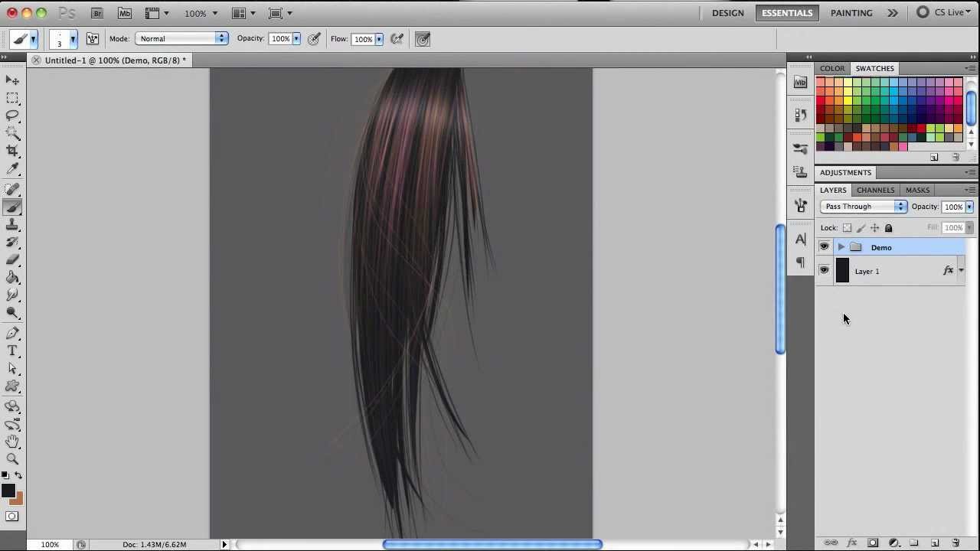Switch to the Channels tab
This screenshot has height=551, width=980.
click(875, 190)
